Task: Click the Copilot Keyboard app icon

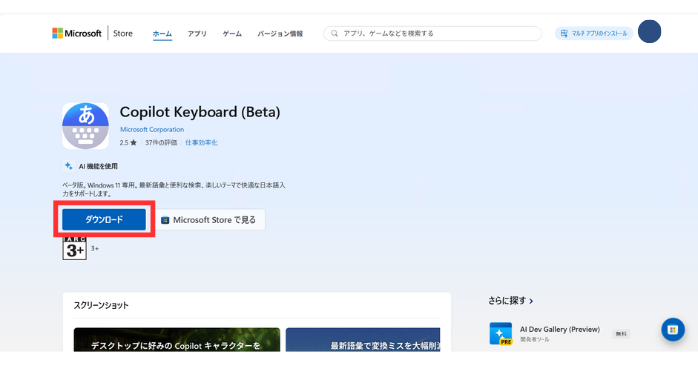Action: (85, 126)
